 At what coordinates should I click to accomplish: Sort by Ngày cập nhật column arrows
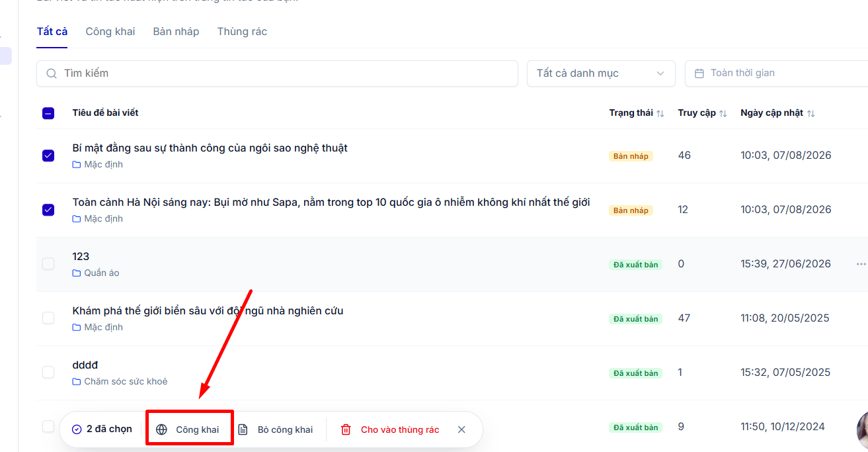(810, 114)
